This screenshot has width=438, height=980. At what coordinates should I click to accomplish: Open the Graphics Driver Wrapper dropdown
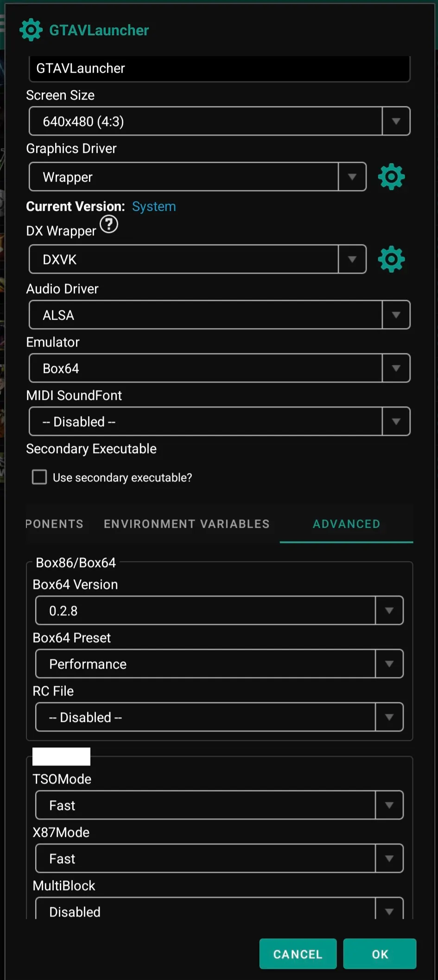click(x=197, y=177)
